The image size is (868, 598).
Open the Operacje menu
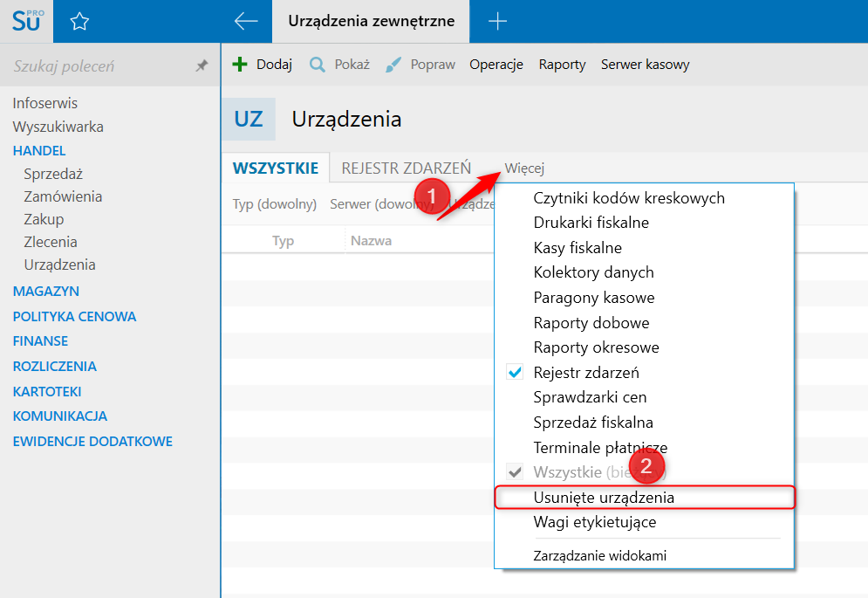[x=496, y=65]
